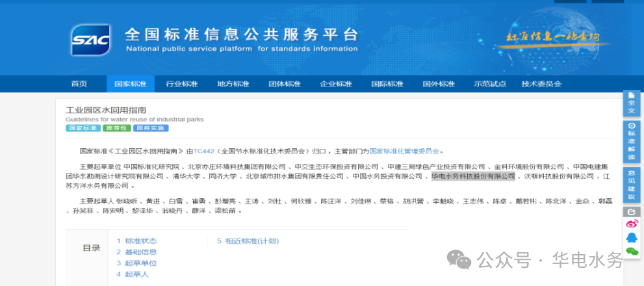The height and width of the screenshot is (286, 644).
Task: Jump to 3 起草单位 in contents
Action: [136, 263]
